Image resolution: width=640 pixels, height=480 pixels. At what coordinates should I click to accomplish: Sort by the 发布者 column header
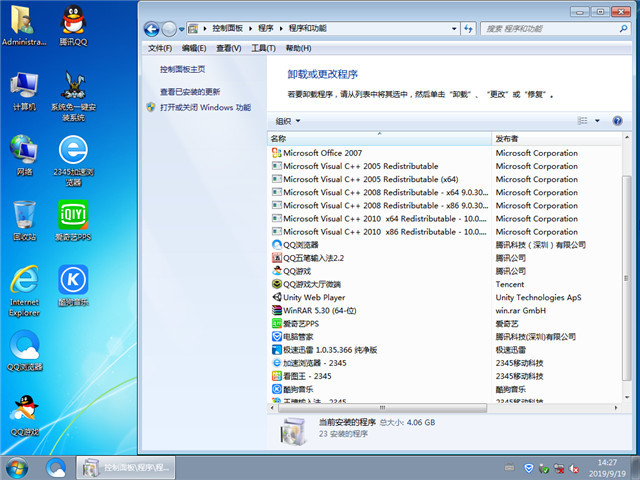(557, 139)
